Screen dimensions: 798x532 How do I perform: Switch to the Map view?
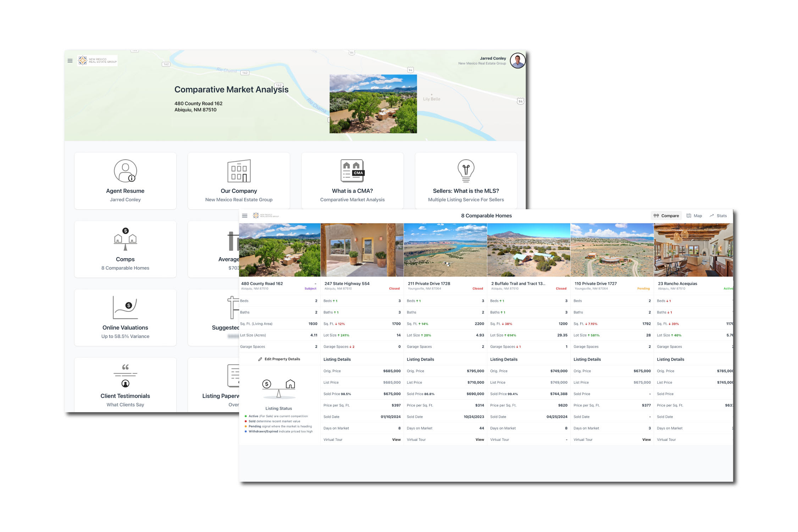[x=694, y=216]
